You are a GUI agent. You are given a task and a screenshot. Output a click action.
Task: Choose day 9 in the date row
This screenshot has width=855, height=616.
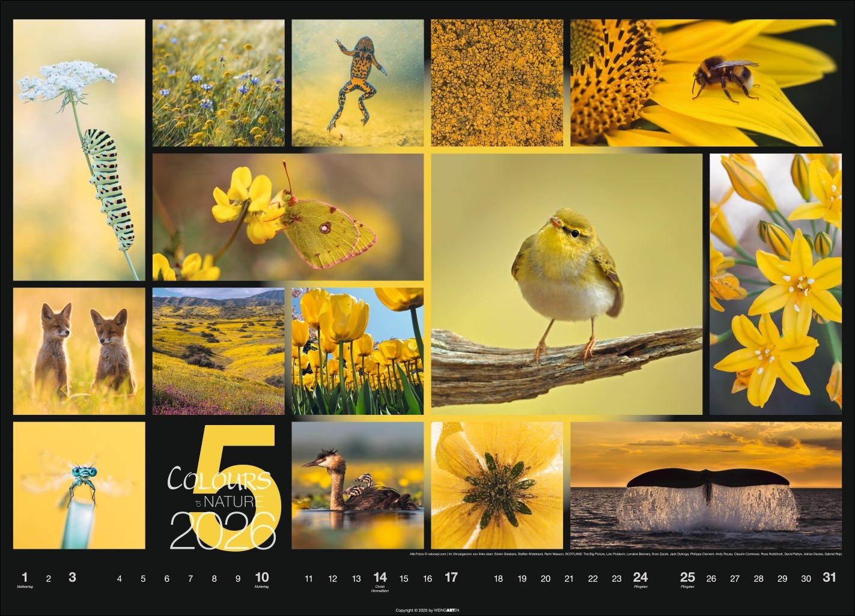[x=238, y=579]
